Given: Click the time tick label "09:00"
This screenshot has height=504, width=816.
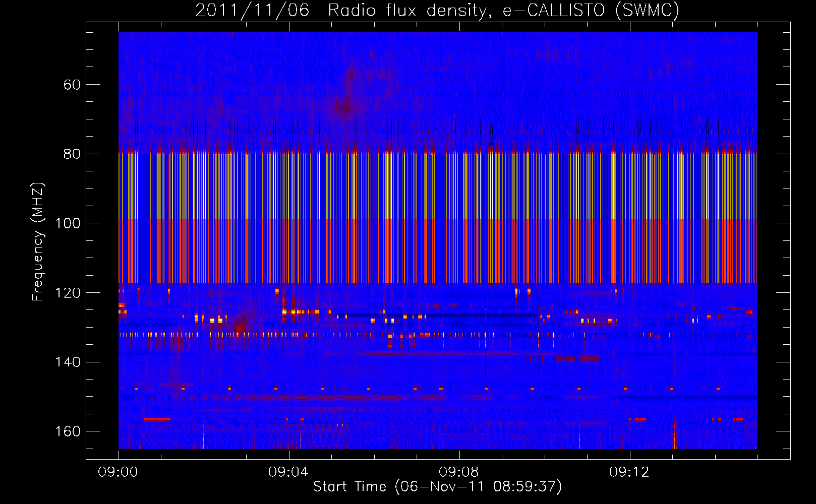Looking at the screenshot, I should 118,472.
